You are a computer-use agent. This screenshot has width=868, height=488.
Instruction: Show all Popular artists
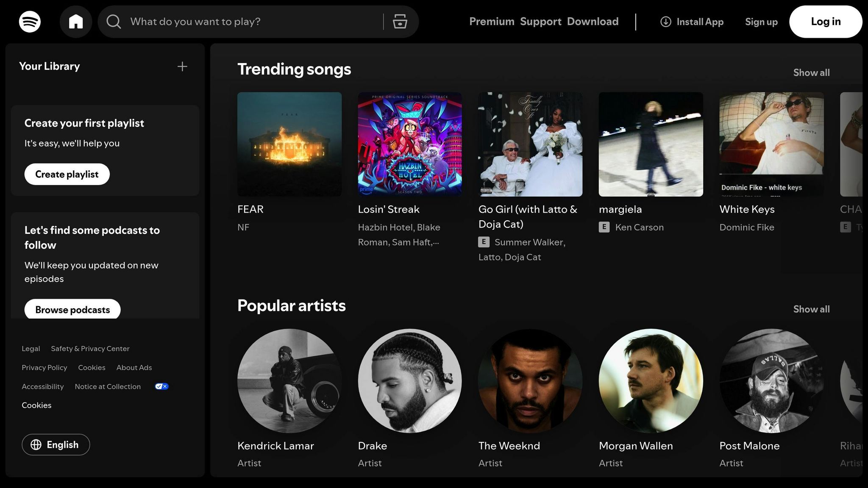(811, 309)
